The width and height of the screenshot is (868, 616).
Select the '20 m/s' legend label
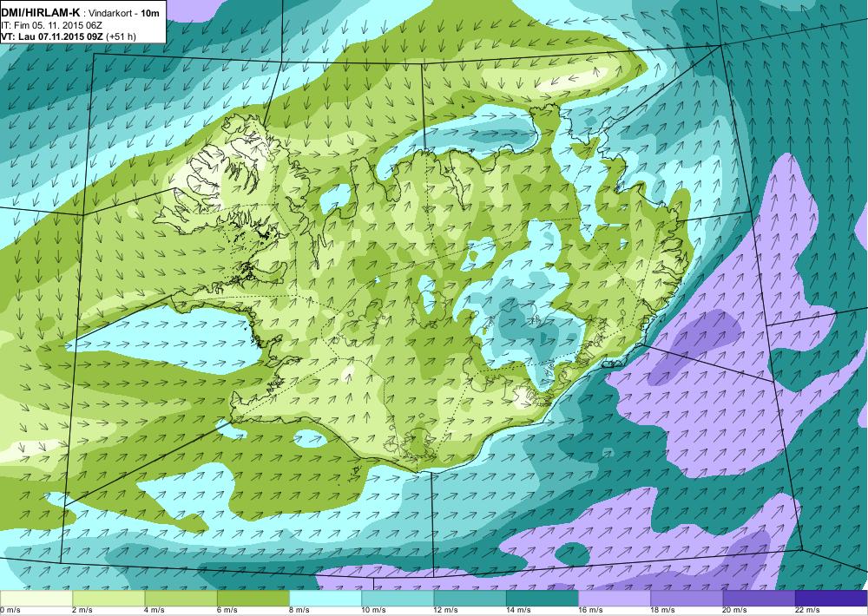(735, 610)
